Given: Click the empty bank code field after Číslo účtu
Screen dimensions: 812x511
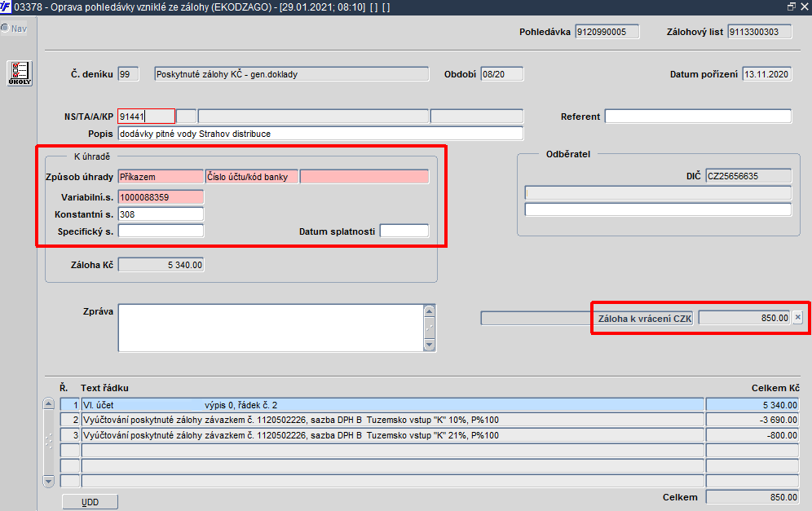Looking at the screenshot, I should (364, 177).
